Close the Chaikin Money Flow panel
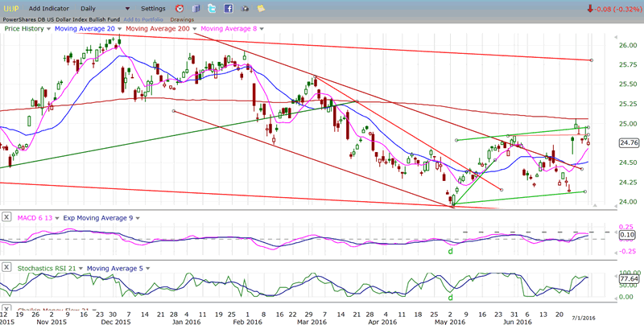 [x=6, y=310]
